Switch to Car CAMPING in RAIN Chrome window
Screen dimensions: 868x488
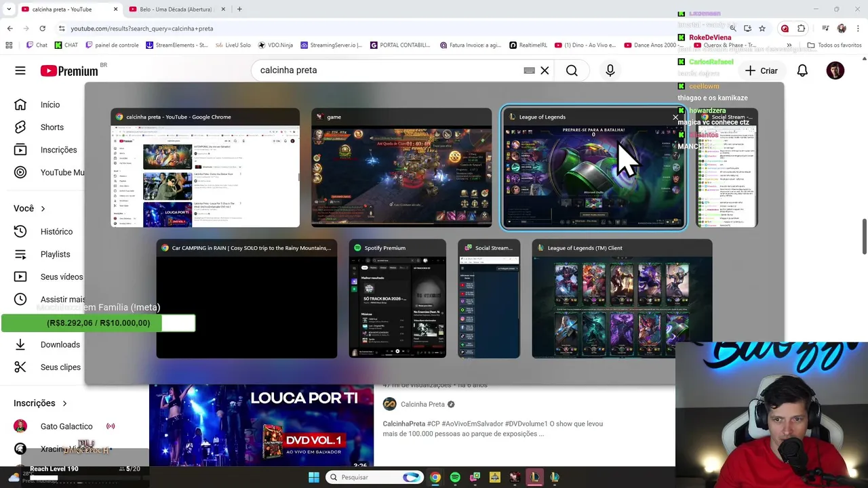point(247,299)
